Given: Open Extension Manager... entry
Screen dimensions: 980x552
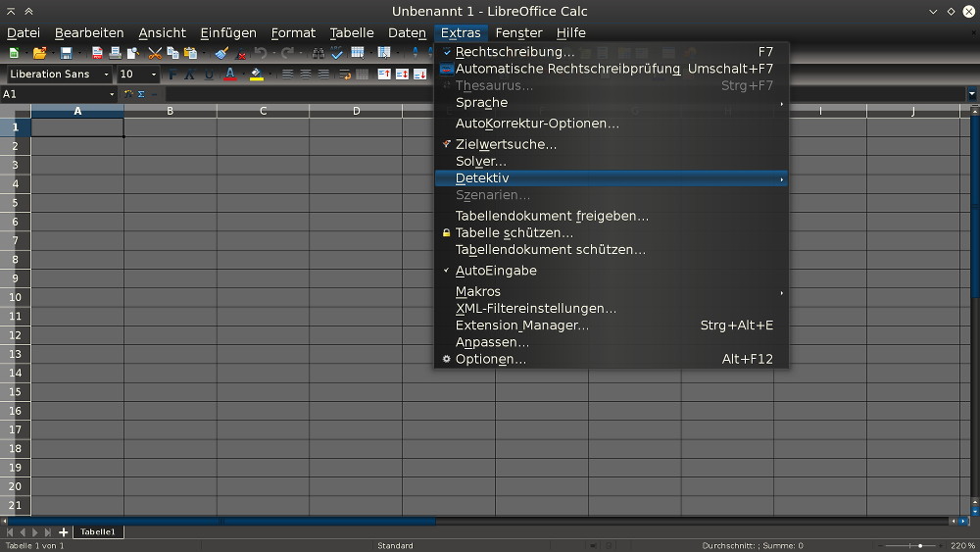Looking at the screenshot, I should (612, 326).
